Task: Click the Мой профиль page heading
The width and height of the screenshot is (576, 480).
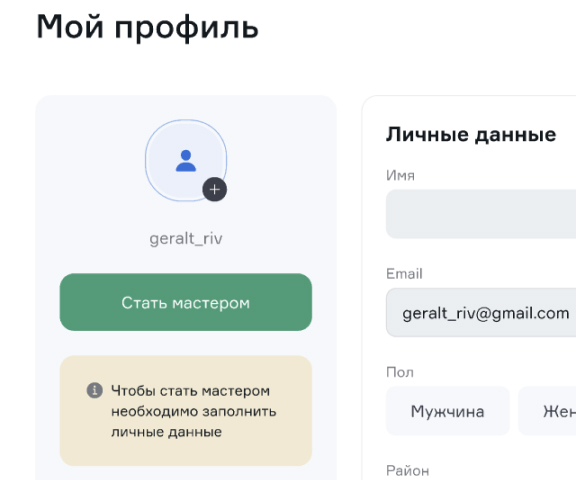Action: pyautogui.click(x=148, y=27)
